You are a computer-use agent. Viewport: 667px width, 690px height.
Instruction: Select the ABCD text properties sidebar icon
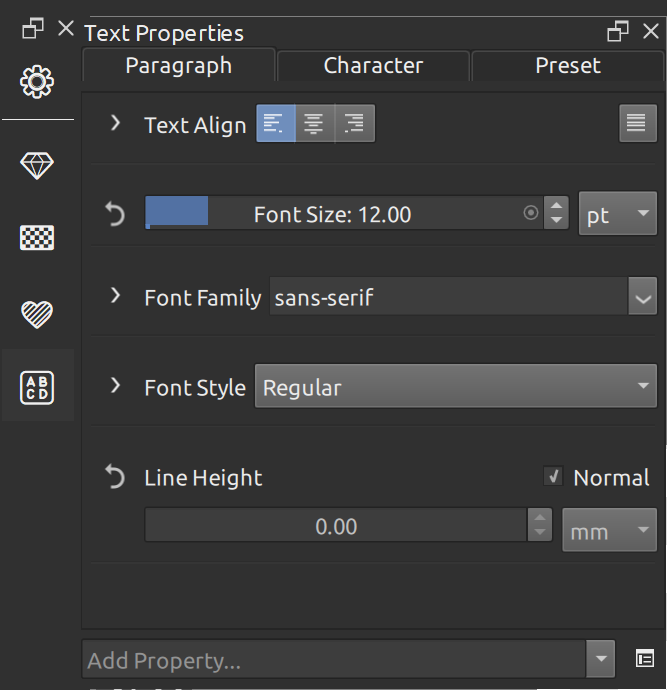(37, 386)
